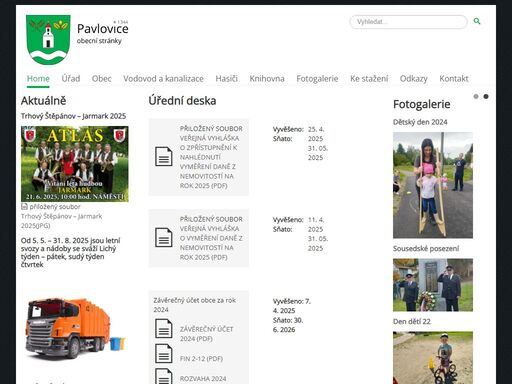Click in the Vyhledat search field

(x=408, y=22)
